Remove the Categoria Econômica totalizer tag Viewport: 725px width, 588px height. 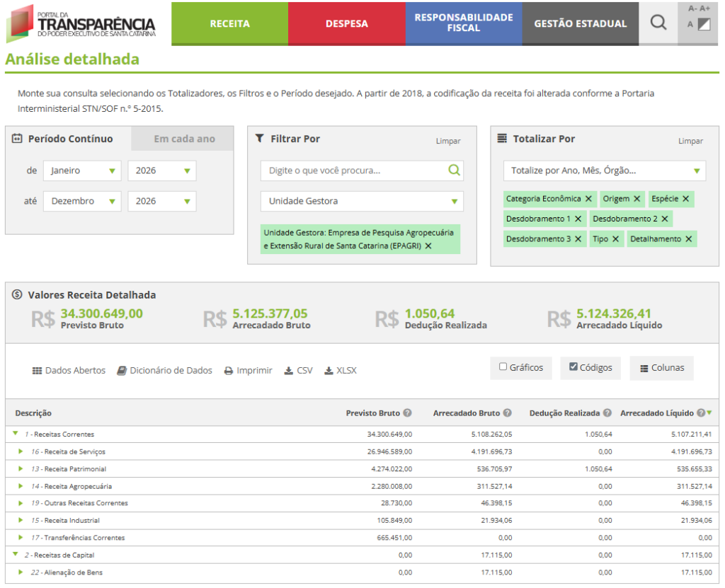click(x=588, y=199)
